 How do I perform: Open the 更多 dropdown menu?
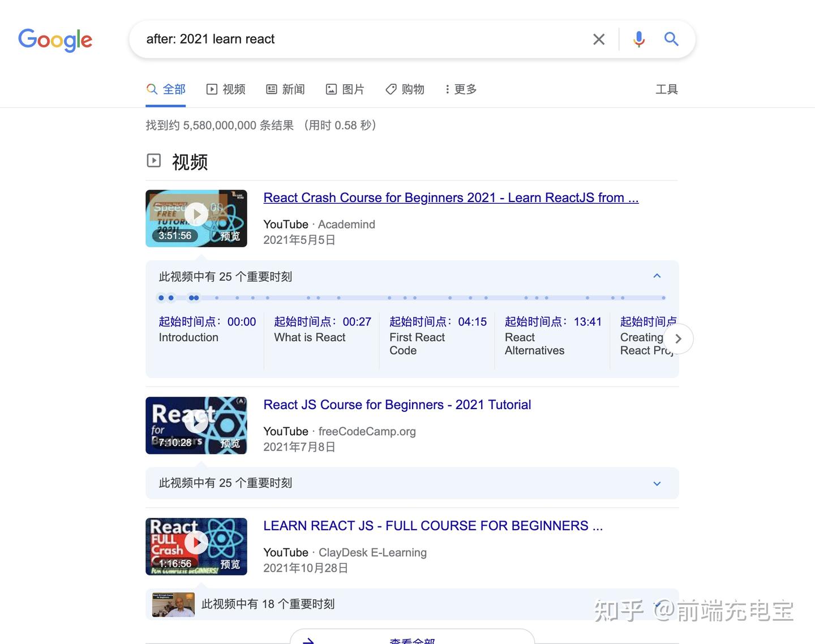[460, 89]
